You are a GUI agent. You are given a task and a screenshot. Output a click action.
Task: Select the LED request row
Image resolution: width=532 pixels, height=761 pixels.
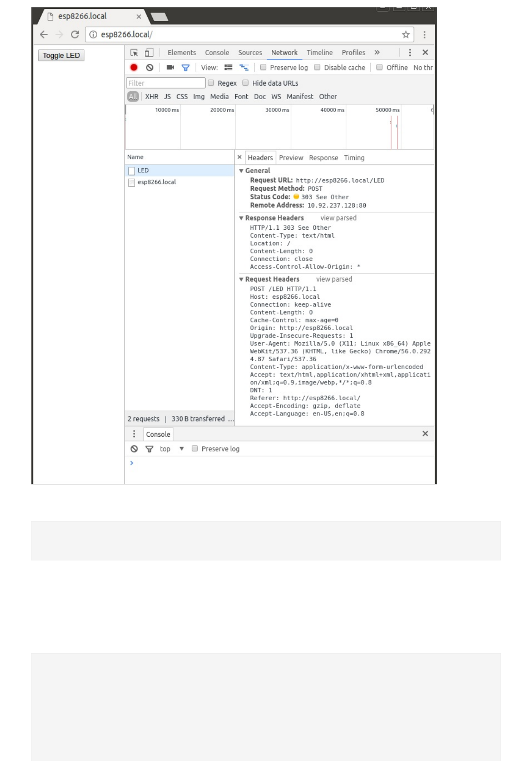coord(180,171)
